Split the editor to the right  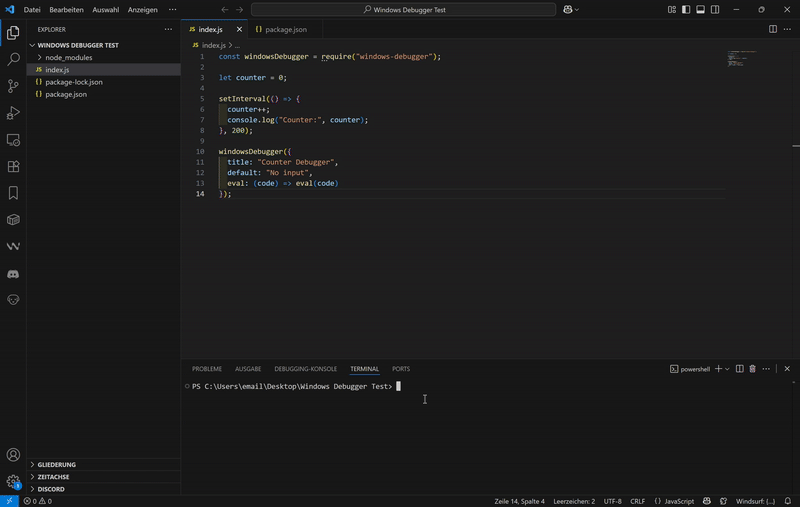(773, 29)
